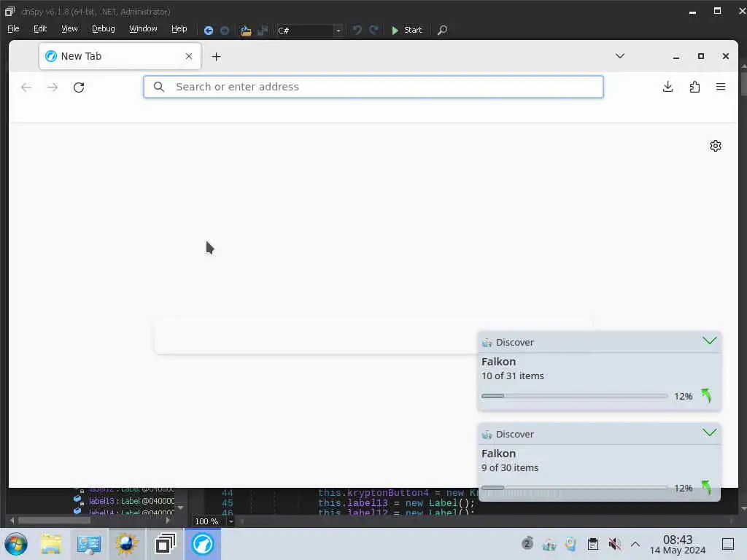Click Discover updates tray icon
The height and width of the screenshot is (560, 747).
click(549, 544)
